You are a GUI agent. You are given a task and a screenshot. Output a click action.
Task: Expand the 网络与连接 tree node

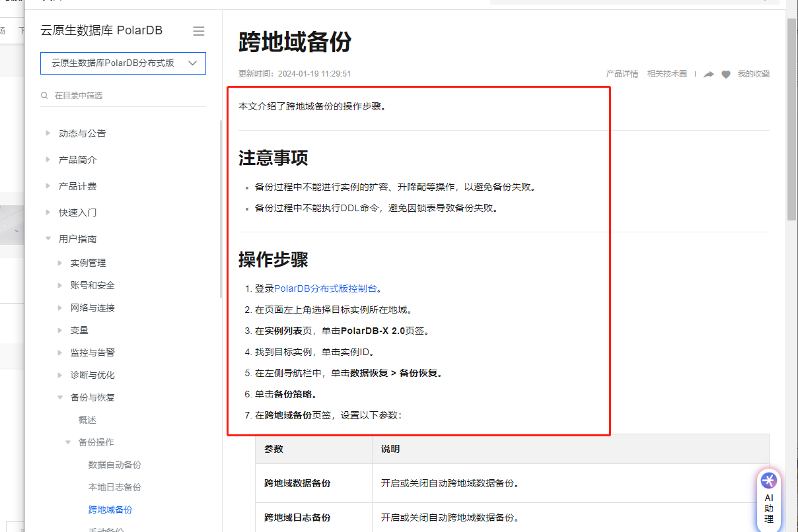pos(60,308)
